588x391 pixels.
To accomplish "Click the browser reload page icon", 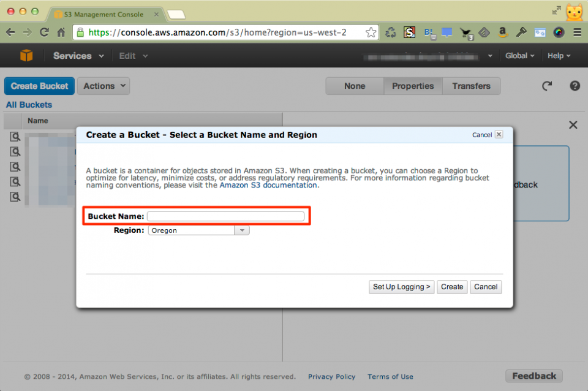I will (x=44, y=32).
